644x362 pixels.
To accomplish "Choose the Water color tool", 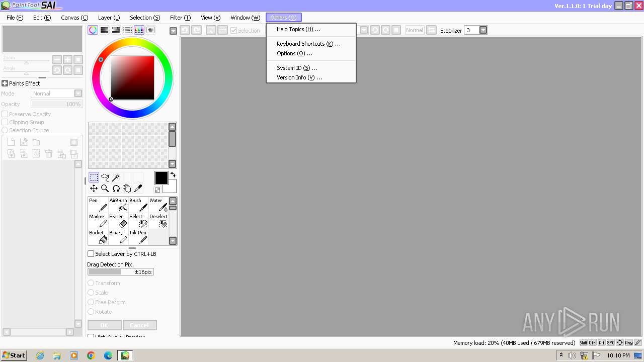I will pyautogui.click(x=158, y=205).
